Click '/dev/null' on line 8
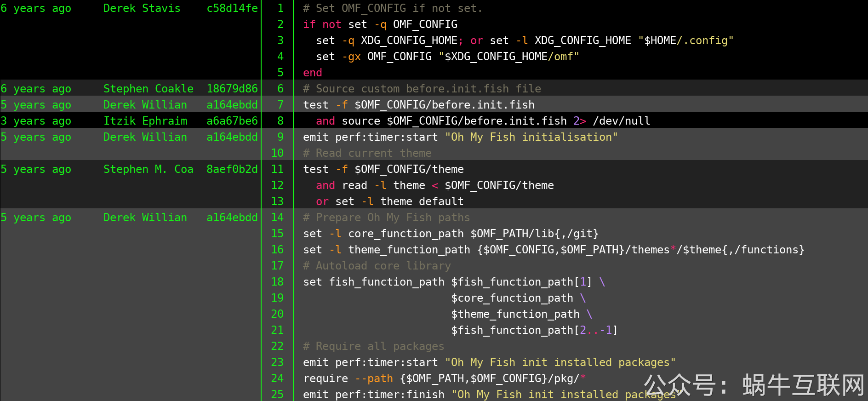Screen dimensions: 868x401 621,121
